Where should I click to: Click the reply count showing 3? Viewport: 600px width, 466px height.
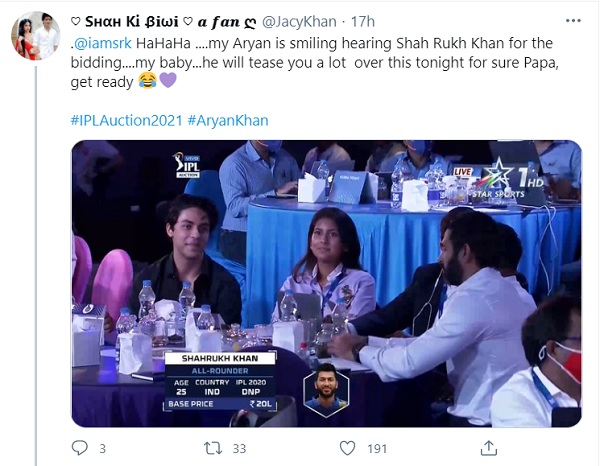(x=102, y=449)
